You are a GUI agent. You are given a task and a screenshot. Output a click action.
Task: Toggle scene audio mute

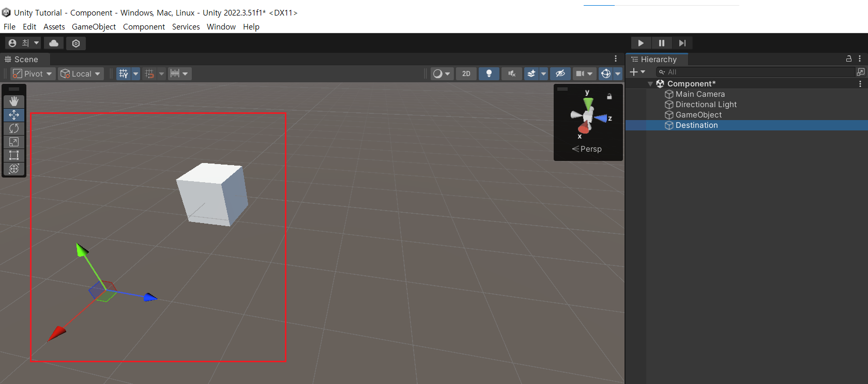pyautogui.click(x=512, y=73)
